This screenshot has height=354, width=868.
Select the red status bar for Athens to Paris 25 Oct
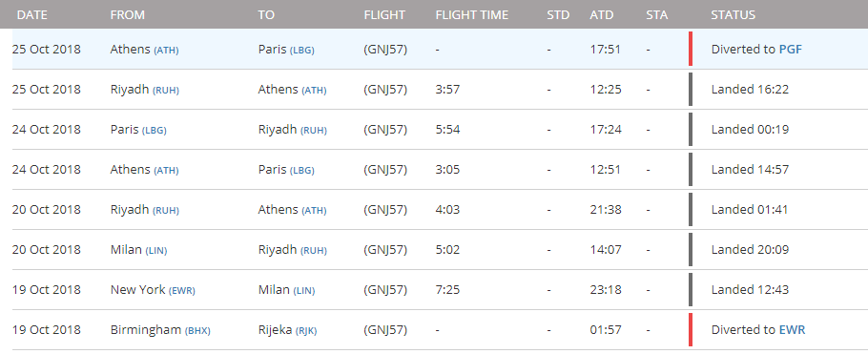coord(691,50)
